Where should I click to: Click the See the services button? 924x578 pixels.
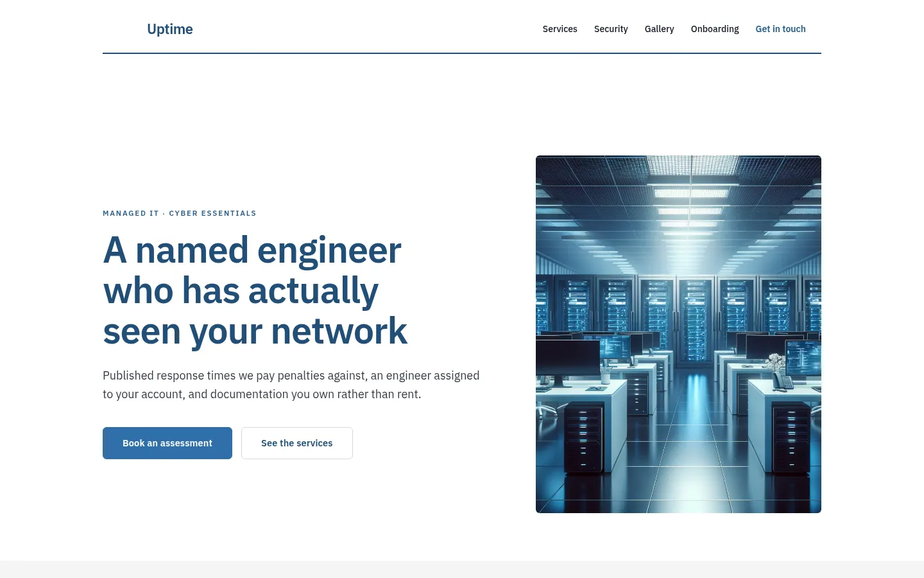pos(297,443)
